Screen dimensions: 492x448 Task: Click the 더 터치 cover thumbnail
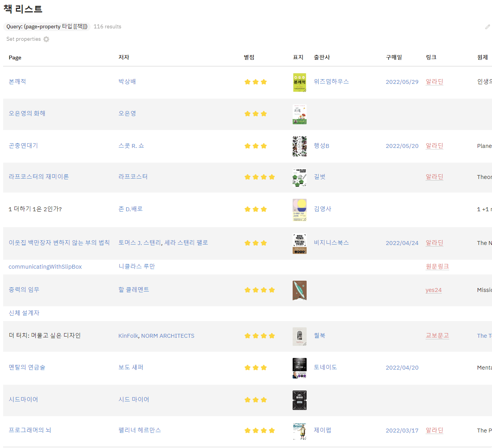tap(300, 337)
